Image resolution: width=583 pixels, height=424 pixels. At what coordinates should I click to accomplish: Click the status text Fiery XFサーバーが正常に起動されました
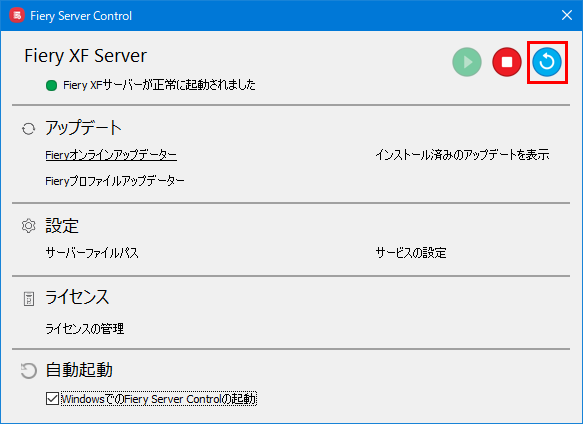tap(160, 85)
